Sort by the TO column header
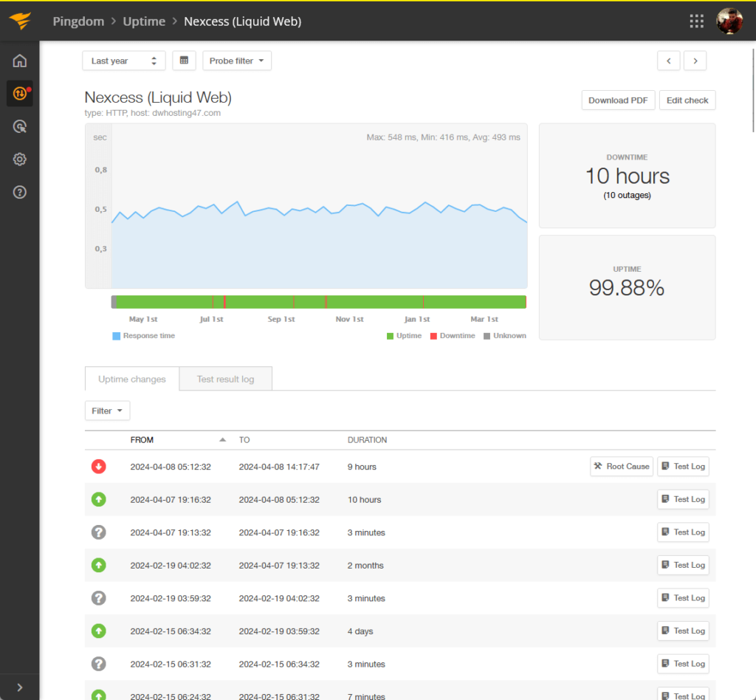Viewport: 756px width, 700px height. pyautogui.click(x=244, y=439)
